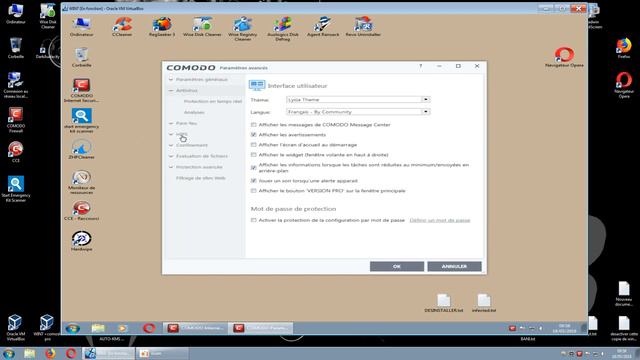Expand Protection avancée tree section
640x360 pixels.
[x=171, y=167]
